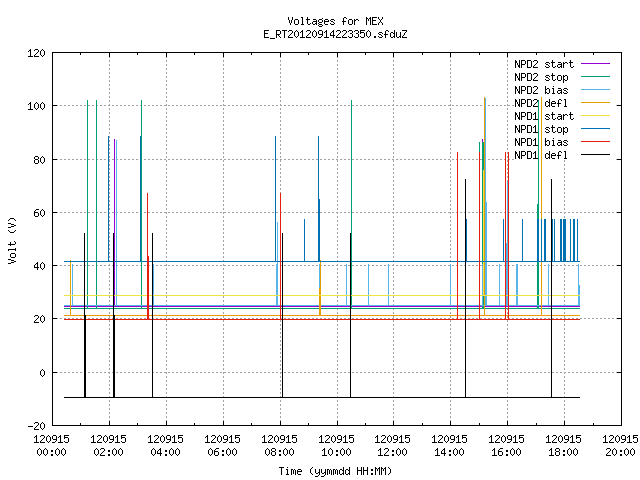Click the 'Volt (V)' y-axis label

tap(12, 240)
